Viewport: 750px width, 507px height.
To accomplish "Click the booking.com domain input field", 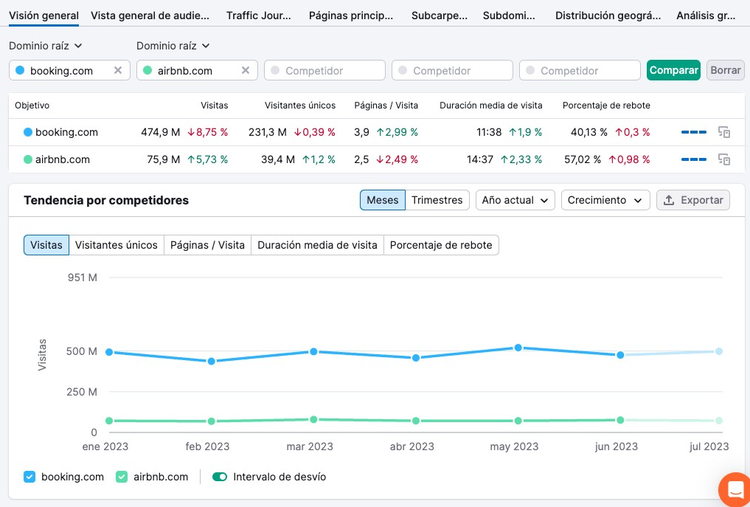I will pyautogui.click(x=69, y=70).
